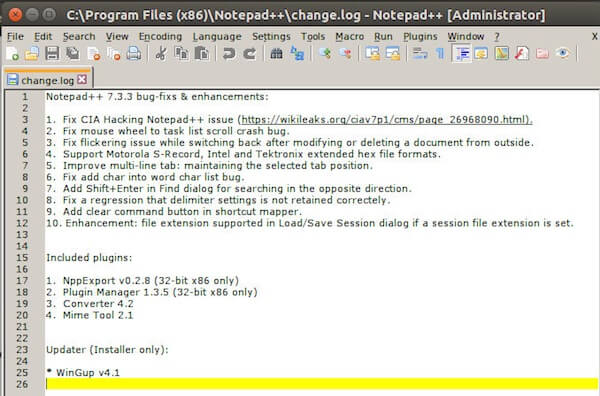Save the file with the floppy icon
The image size is (600, 396).
tap(52, 54)
